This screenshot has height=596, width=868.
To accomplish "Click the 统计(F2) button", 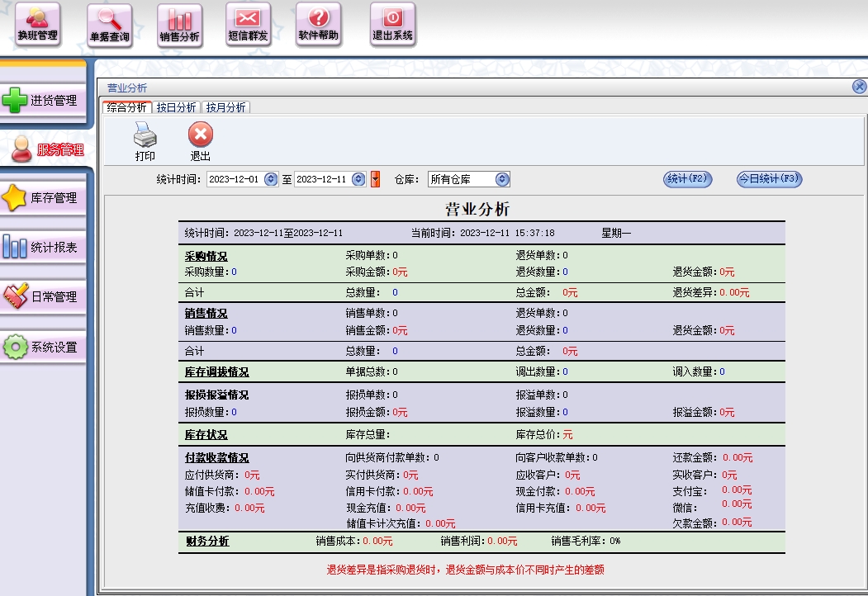I will click(x=687, y=179).
